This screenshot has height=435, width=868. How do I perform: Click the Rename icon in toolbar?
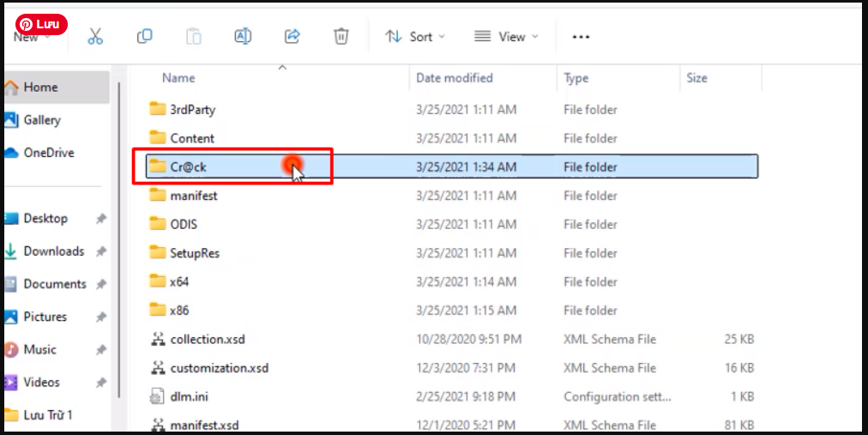pyautogui.click(x=243, y=36)
